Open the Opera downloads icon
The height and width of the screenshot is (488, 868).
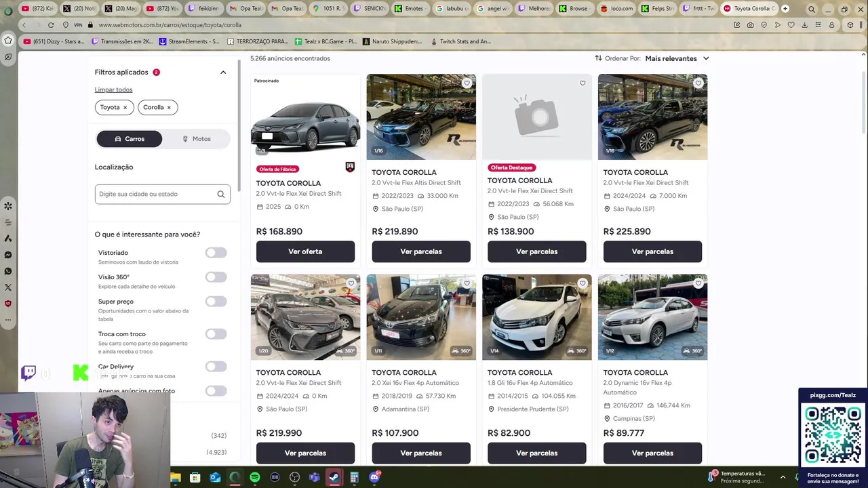[x=804, y=25]
